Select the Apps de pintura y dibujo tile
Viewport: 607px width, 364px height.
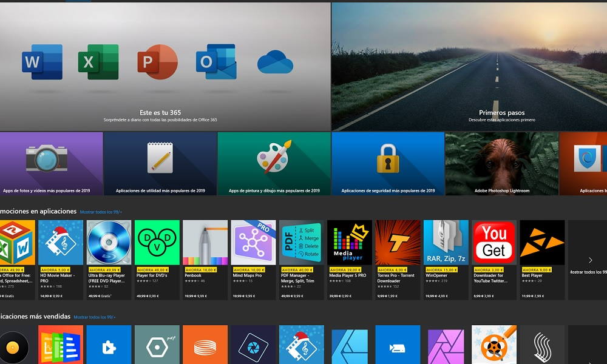(x=274, y=163)
